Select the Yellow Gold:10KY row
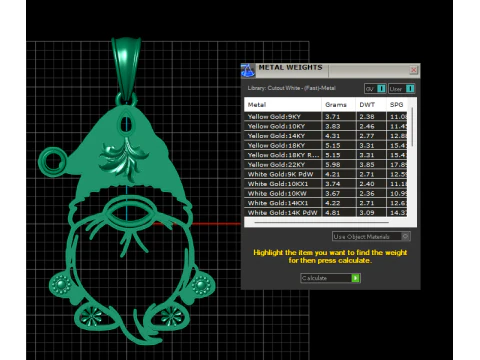This screenshot has width=480, height=360. point(326,126)
